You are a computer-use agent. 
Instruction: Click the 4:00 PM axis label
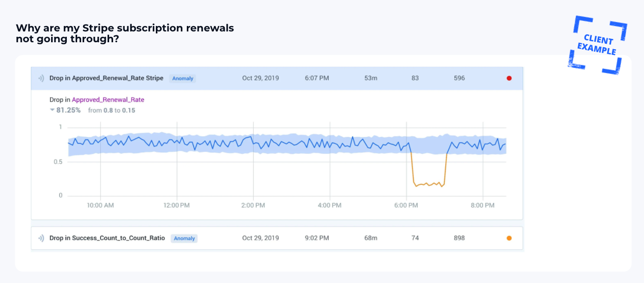click(329, 205)
